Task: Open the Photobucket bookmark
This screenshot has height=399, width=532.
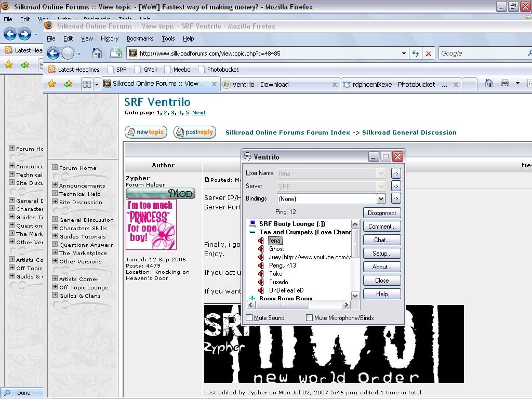Action: pos(219,70)
